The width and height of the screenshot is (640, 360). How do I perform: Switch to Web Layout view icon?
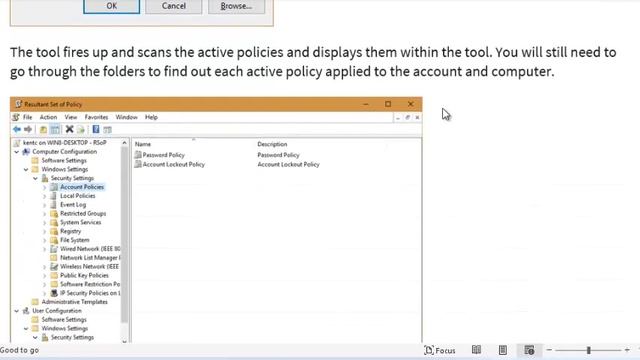529,350
